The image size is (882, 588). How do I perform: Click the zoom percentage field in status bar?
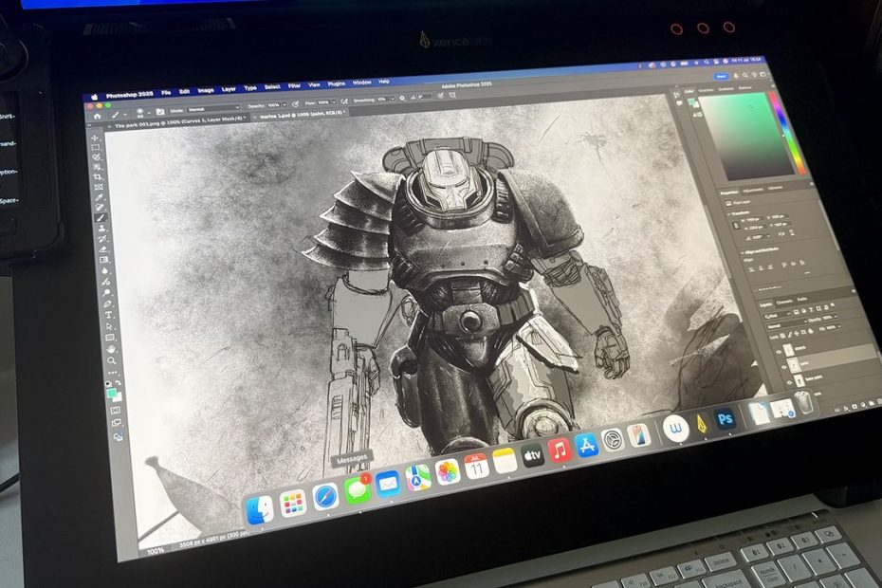point(156,550)
